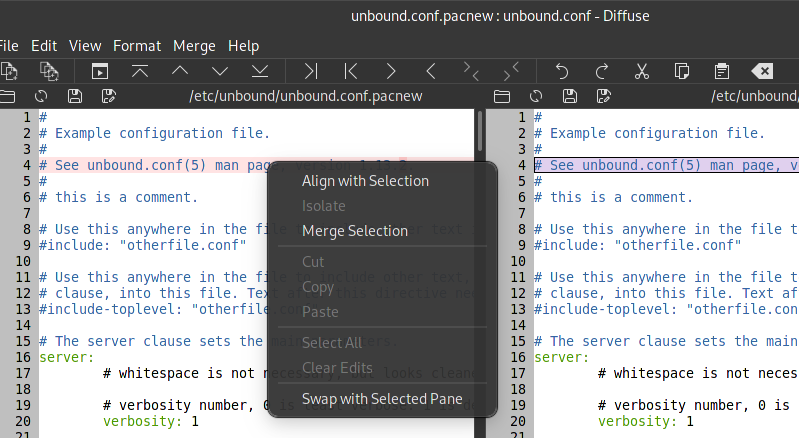Reload the unbound.conf.pacnew file
The height and width of the screenshot is (438, 799).
pos(41,96)
